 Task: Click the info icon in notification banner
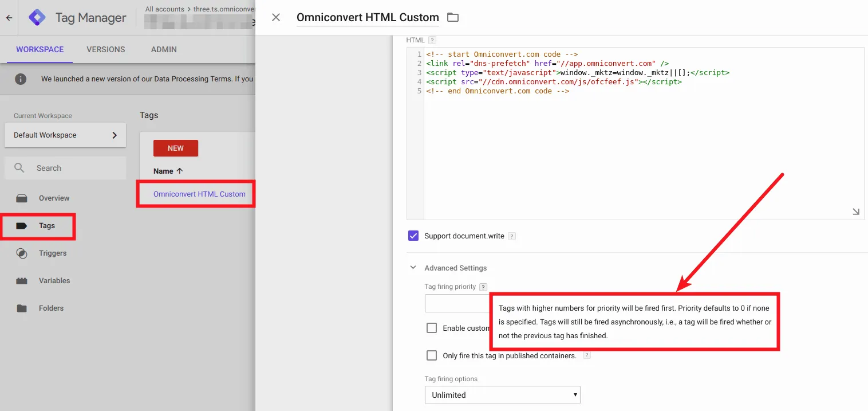(x=20, y=79)
